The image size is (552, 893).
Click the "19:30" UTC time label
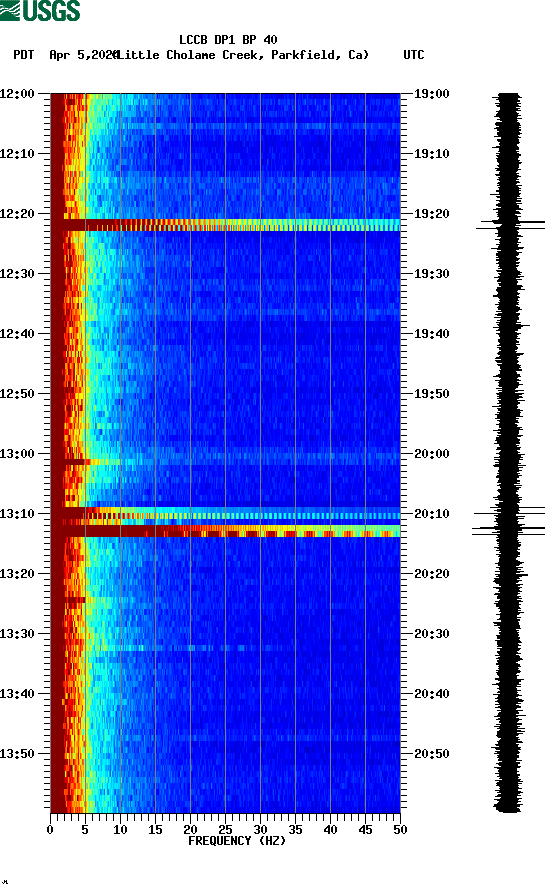432,273
